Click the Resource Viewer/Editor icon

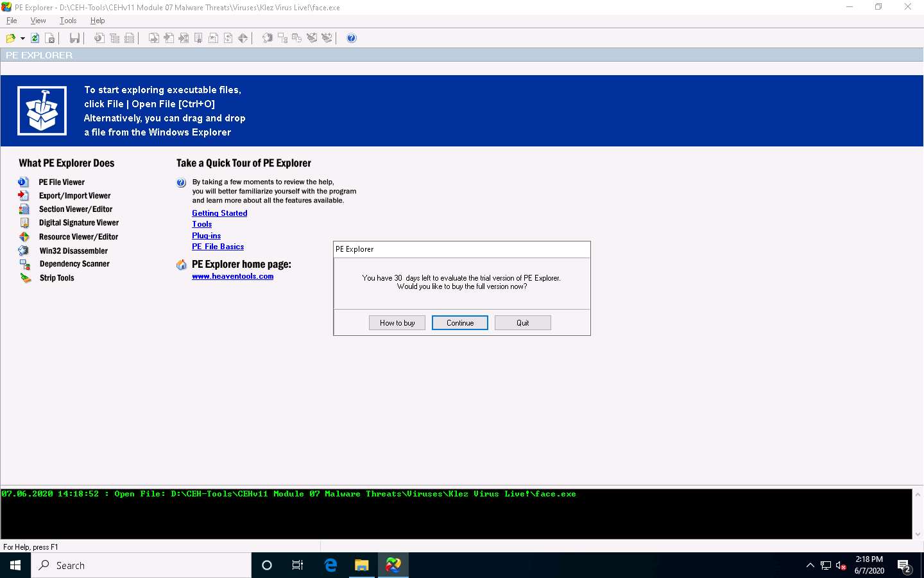click(24, 236)
